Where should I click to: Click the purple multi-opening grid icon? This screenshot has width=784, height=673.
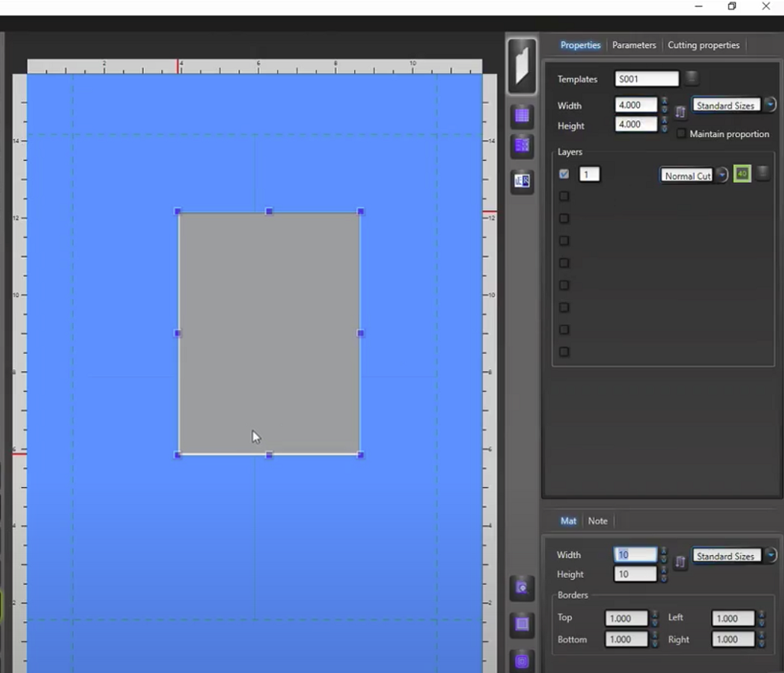[522, 145]
